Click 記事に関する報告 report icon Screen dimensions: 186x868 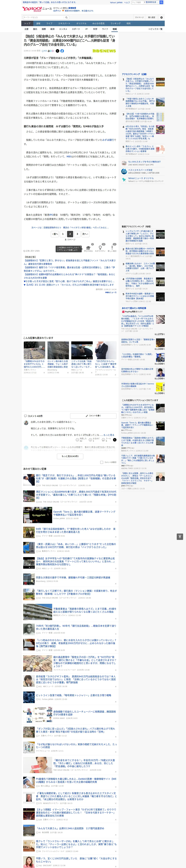coord(31,251)
